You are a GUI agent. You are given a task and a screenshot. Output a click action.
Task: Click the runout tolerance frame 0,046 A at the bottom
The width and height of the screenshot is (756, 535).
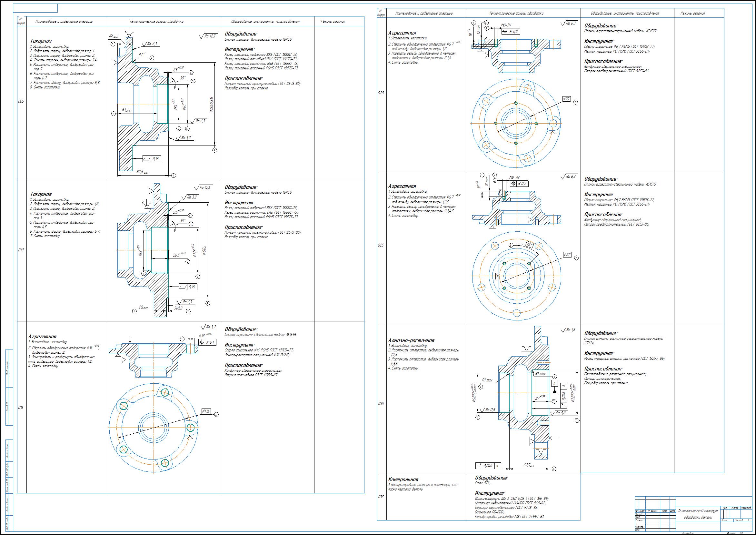tap(488, 466)
